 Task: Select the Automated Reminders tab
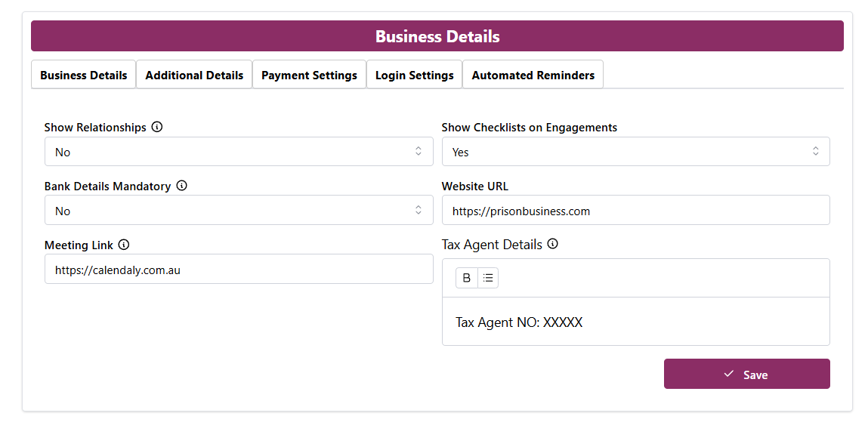point(533,76)
